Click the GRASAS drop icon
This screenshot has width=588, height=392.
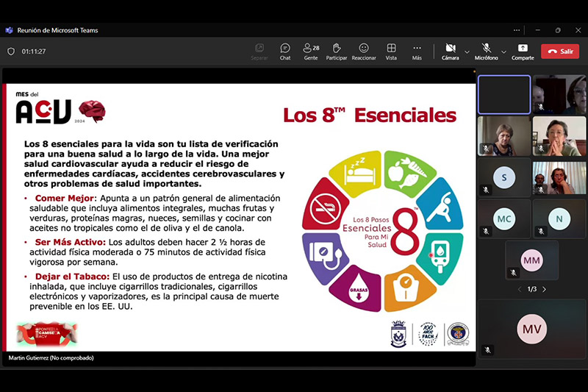coord(357,289)
